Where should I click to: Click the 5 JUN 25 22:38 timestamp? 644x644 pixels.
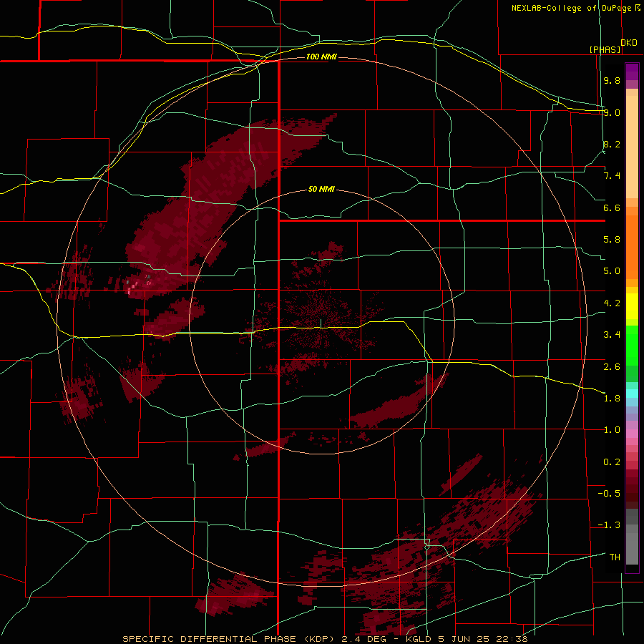pos(482,639)
